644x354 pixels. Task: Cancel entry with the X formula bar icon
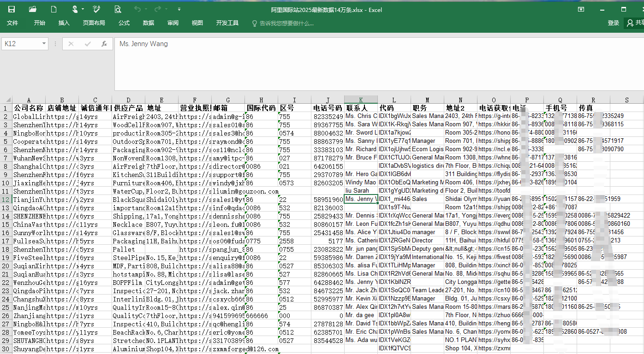71,44
